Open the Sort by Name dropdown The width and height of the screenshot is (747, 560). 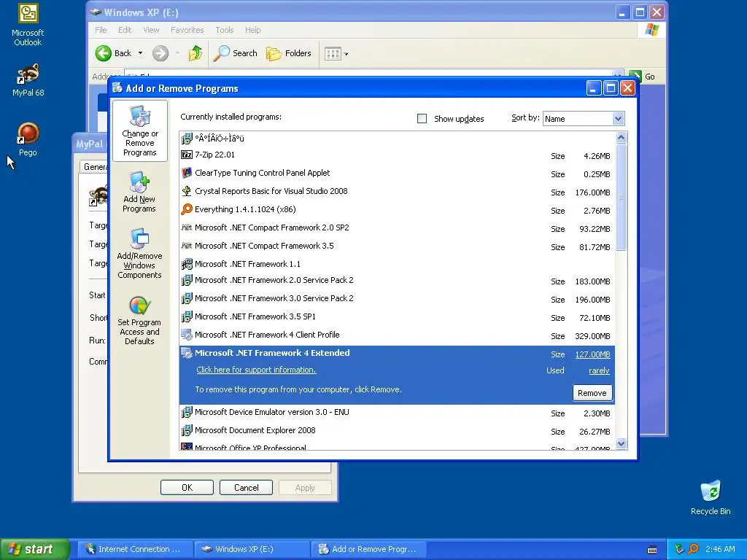click(618, 119)
